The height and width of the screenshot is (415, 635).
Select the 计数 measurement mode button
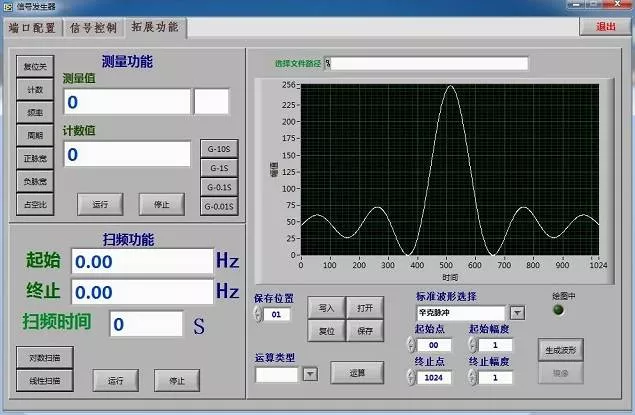(34, 90)
